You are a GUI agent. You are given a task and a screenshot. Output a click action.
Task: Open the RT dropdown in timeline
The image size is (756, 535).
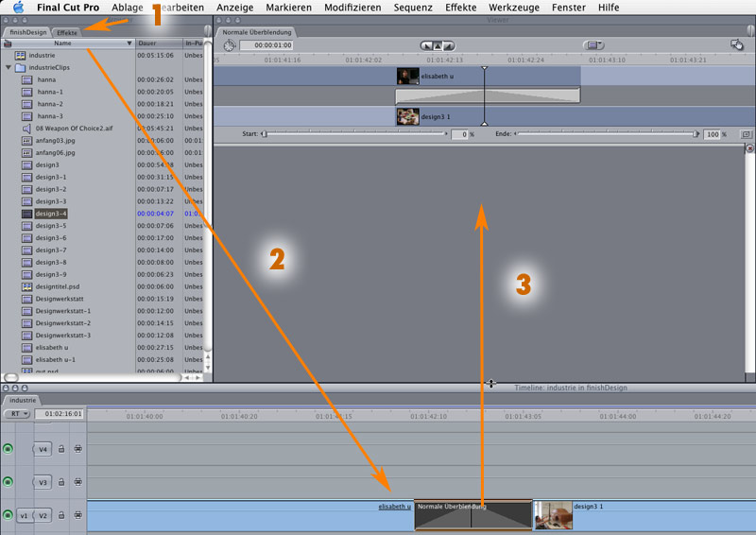17,414
